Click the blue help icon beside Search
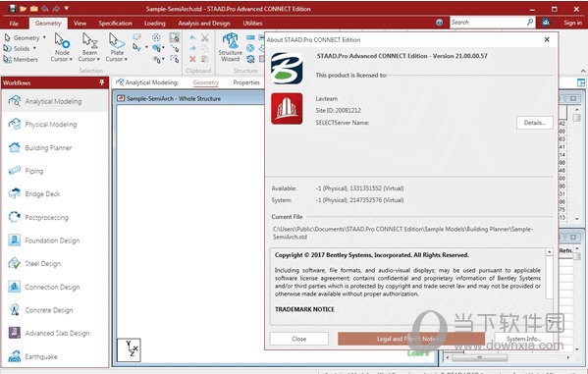The image size is (588, 374). [440, 23]
